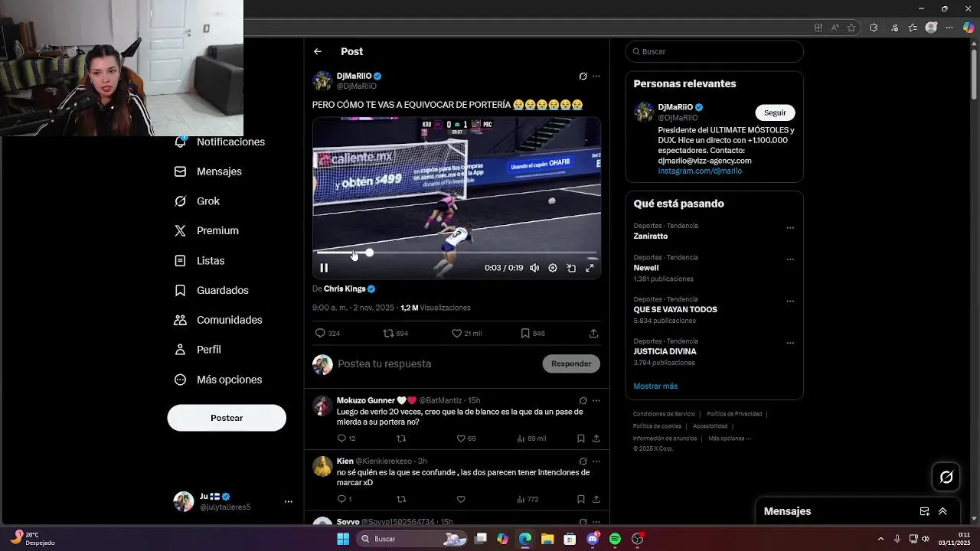Open more options on Kien comment

point(596,461)
